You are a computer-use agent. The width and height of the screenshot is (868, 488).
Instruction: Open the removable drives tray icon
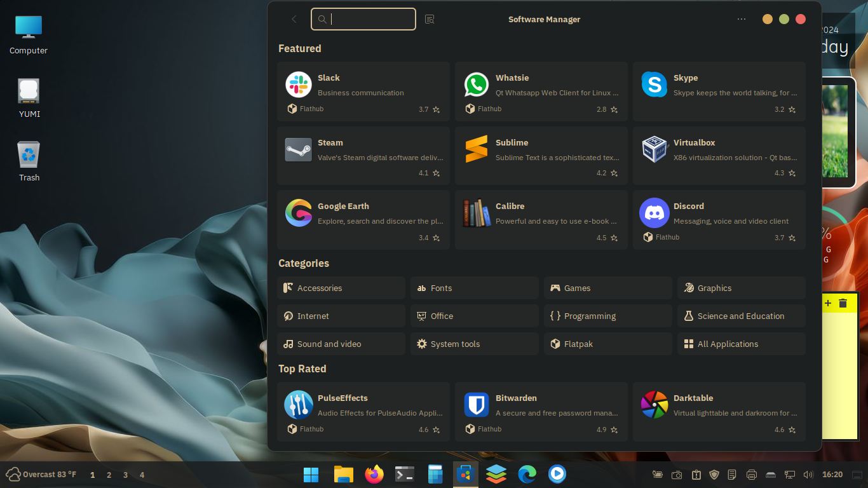pyautogui.click(x=771, y=475)
